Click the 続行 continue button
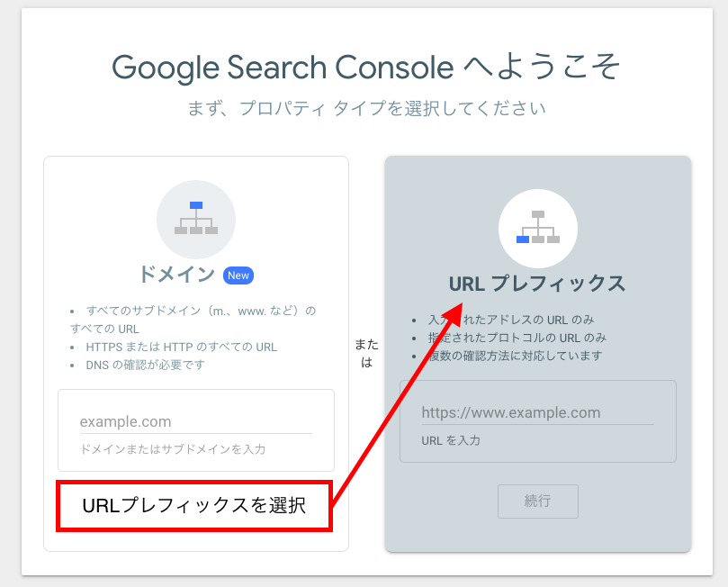 (x=537, y=501)
